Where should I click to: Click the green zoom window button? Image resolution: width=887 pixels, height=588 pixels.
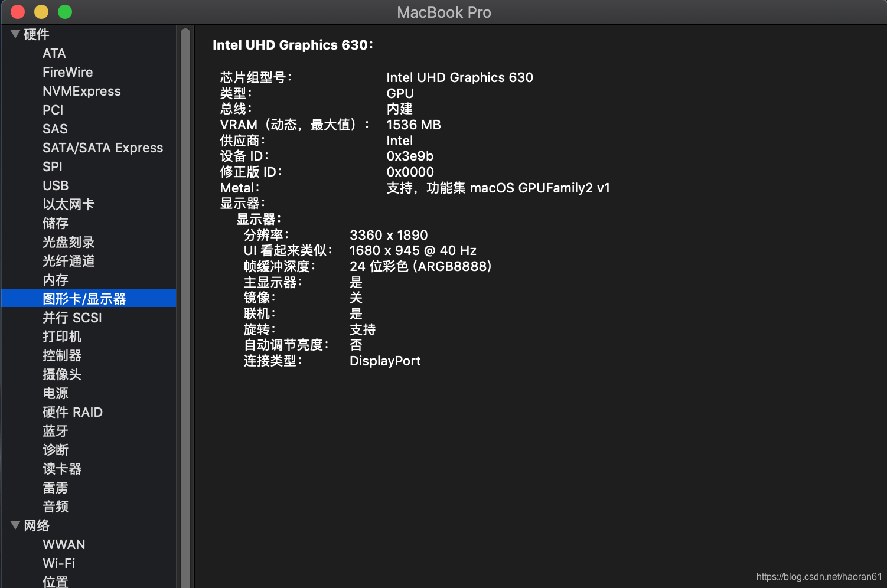click(x=65, y=12)
